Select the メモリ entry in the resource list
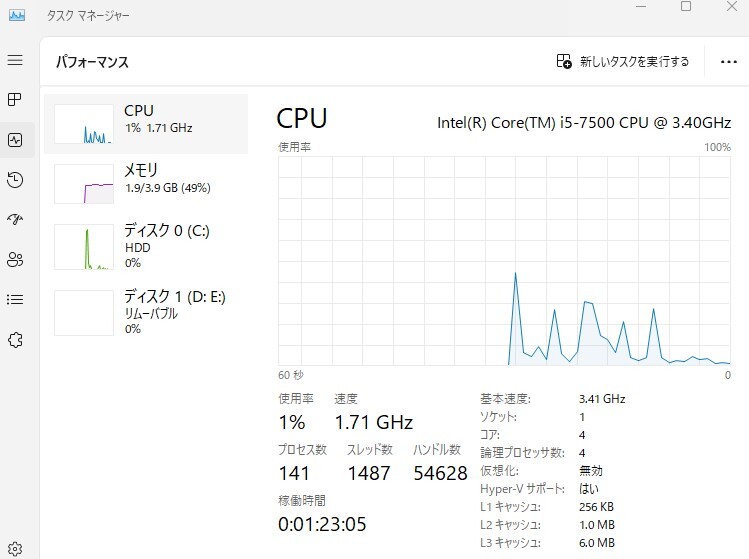The image size is (749, 559). (x=146, y=183)
